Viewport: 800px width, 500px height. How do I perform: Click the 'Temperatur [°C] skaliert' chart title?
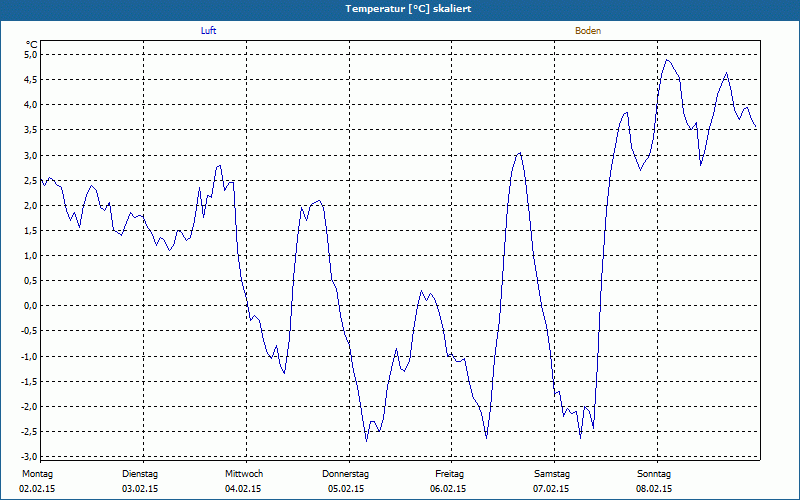pyautogui.click(x=408, y=9)
